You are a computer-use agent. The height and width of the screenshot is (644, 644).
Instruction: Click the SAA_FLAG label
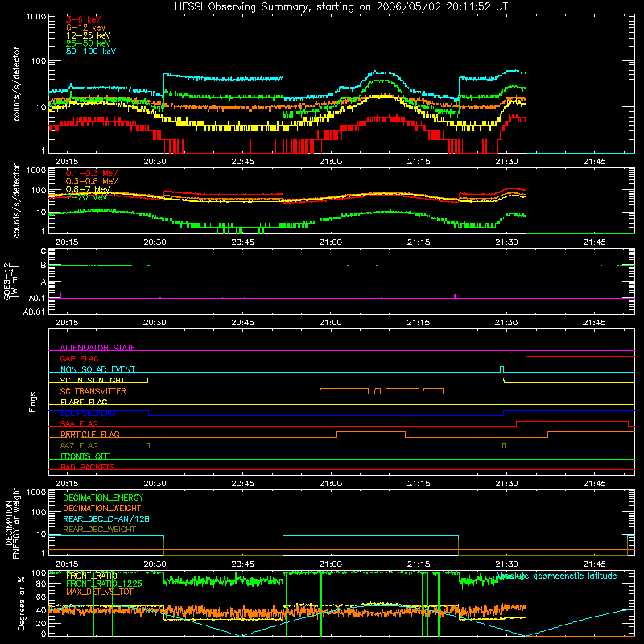point(79,423)
